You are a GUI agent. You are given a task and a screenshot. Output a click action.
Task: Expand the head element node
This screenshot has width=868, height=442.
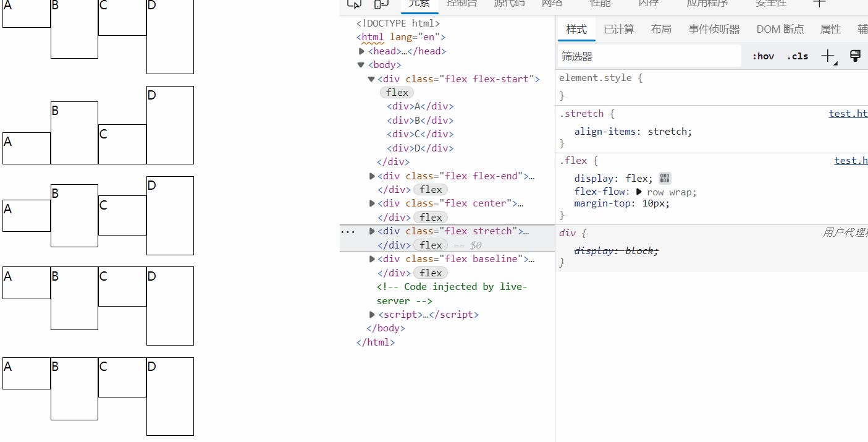point(361,51)
